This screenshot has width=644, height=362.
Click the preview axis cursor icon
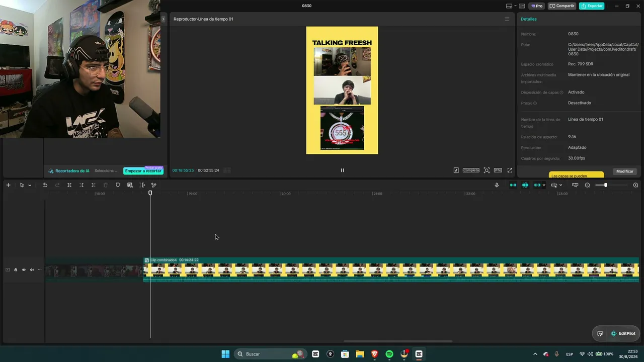click(554, 185)
